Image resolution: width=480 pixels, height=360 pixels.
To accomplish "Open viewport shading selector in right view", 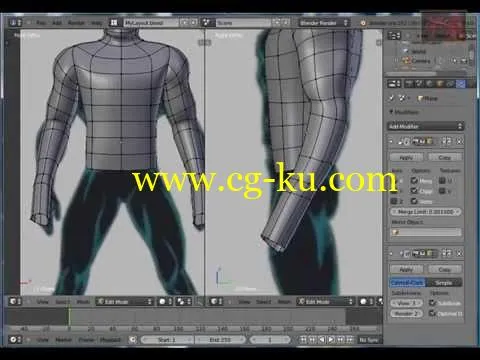I will (367, 302).
